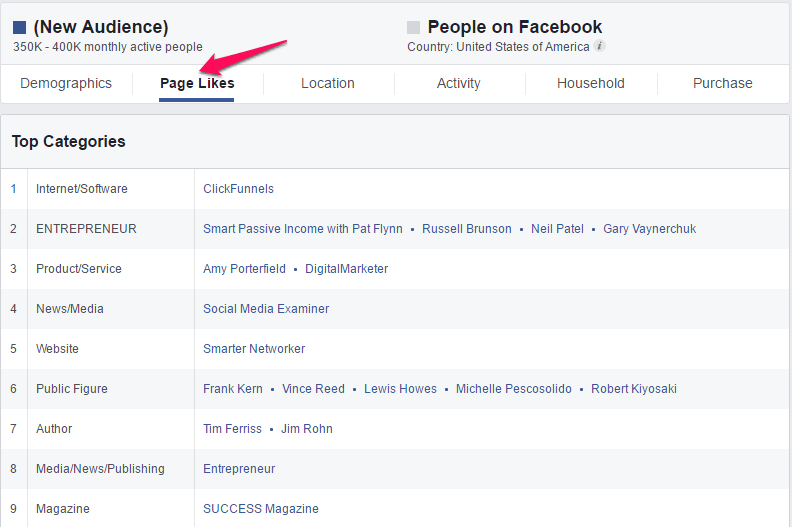This screenshot has height=527, width=792.
Task: Open the Lewis Howes page
Action: click(401, 389)
